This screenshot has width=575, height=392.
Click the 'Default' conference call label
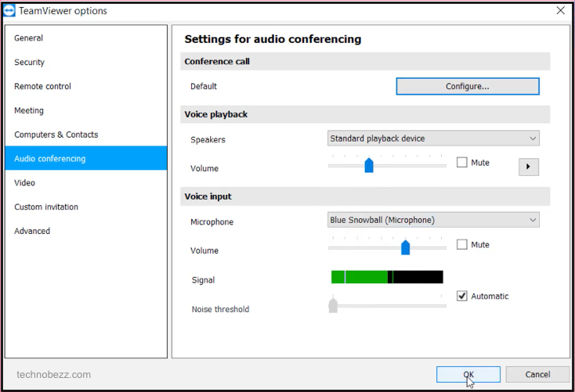click(204, 87)
